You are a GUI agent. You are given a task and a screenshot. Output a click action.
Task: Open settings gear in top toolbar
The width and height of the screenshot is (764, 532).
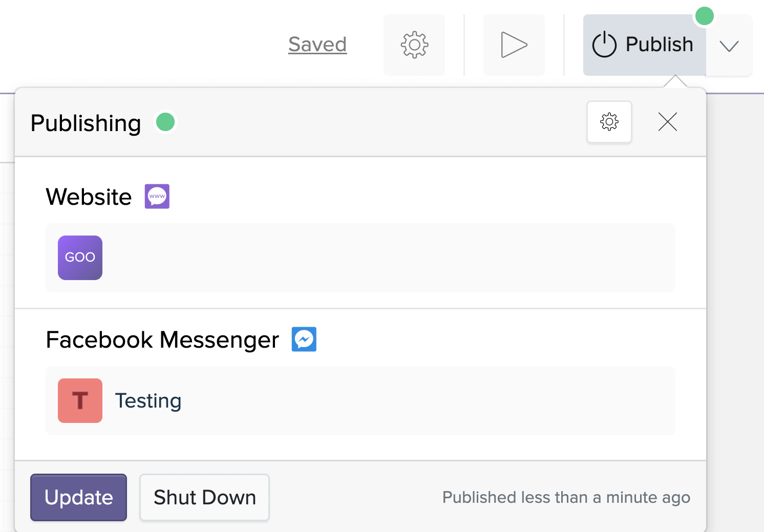tap(414, 45)
